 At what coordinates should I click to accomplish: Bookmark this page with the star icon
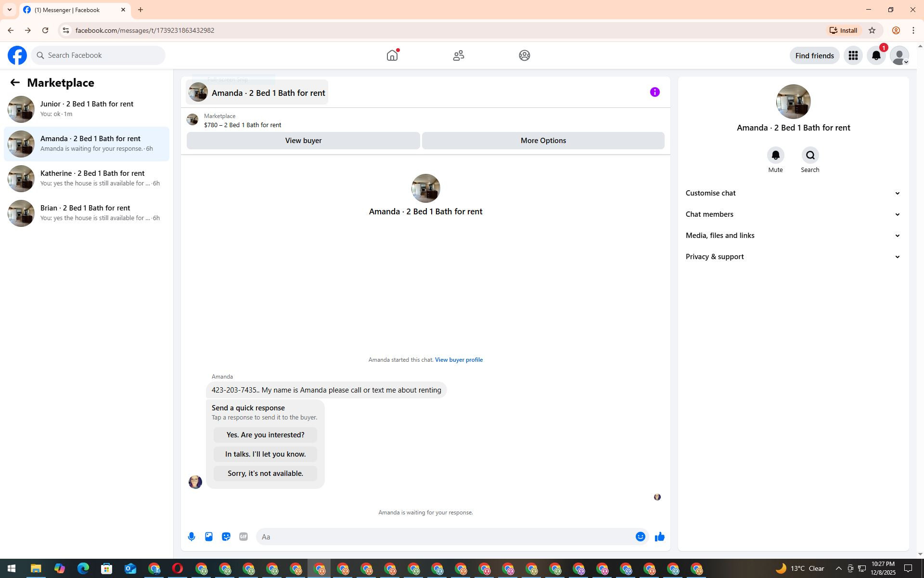[872, 30]
